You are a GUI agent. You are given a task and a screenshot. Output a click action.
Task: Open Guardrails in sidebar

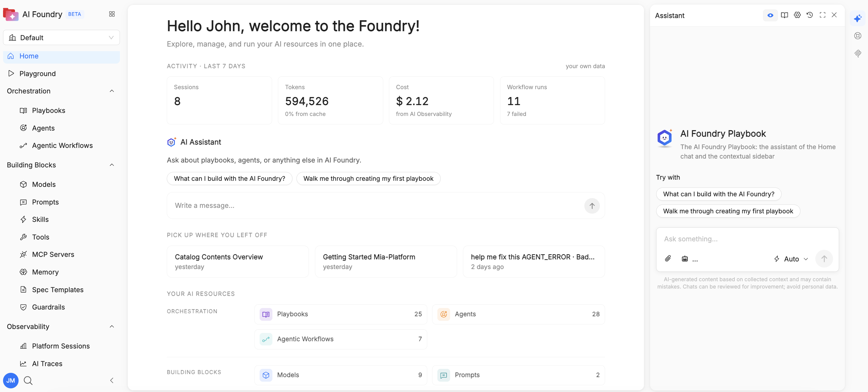pyautogui.click(x=61, y=307)
